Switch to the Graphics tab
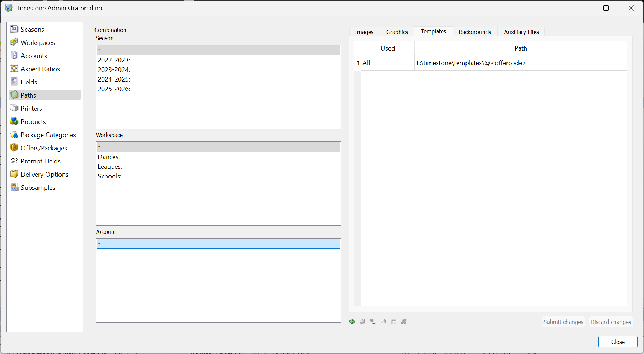 pos(397,32)
